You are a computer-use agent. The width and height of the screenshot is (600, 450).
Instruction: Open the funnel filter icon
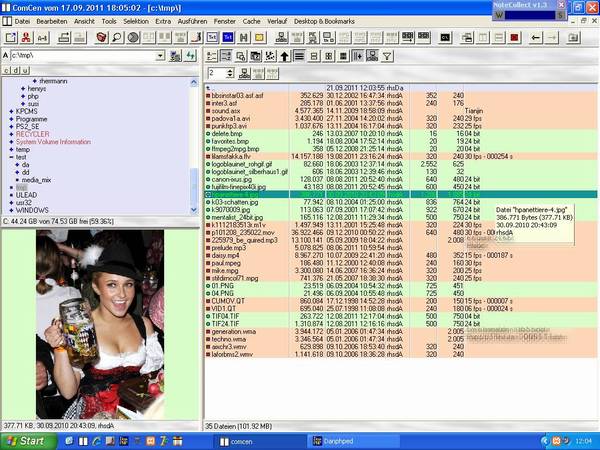[x=387, y=57]
